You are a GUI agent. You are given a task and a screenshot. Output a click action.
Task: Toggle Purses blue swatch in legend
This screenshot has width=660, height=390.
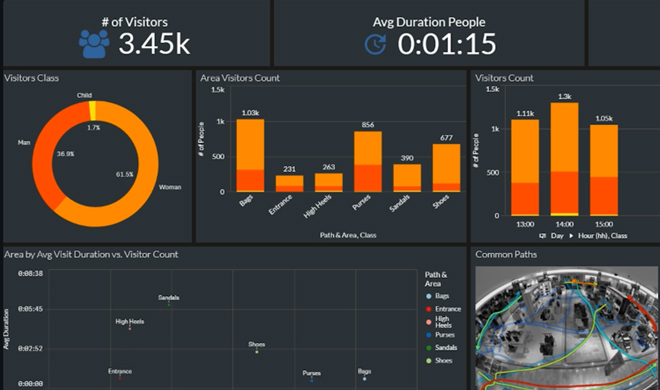429,335
